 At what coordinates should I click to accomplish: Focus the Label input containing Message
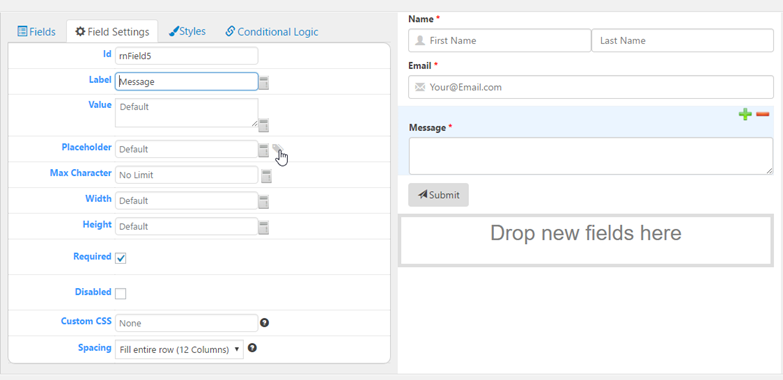tap(187, 81)
